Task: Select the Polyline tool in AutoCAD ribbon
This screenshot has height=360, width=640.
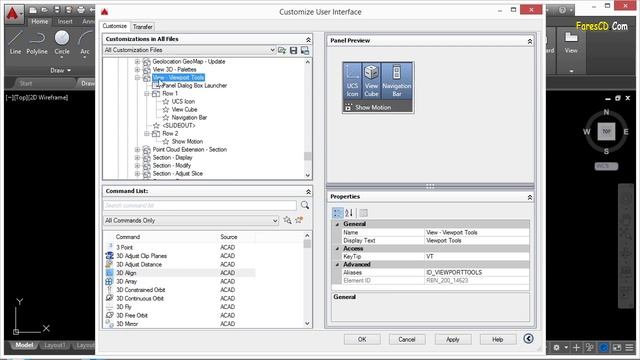Action: 37,42
